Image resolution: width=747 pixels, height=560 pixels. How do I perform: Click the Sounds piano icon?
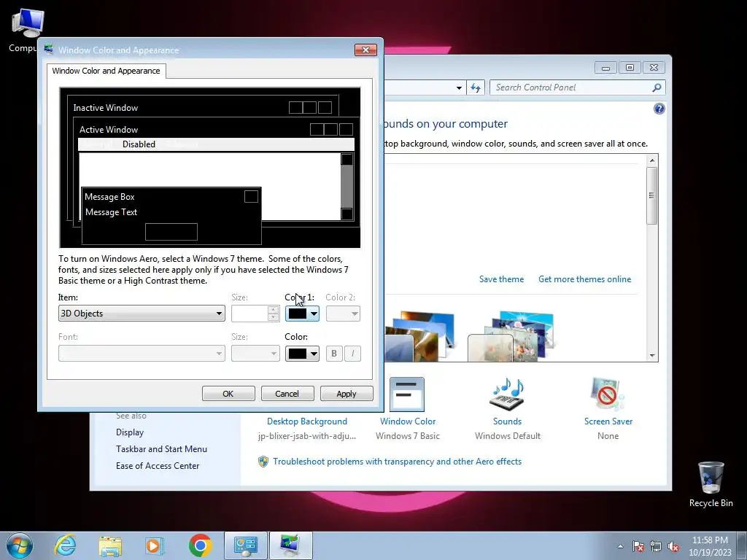(x=507, y=394)
